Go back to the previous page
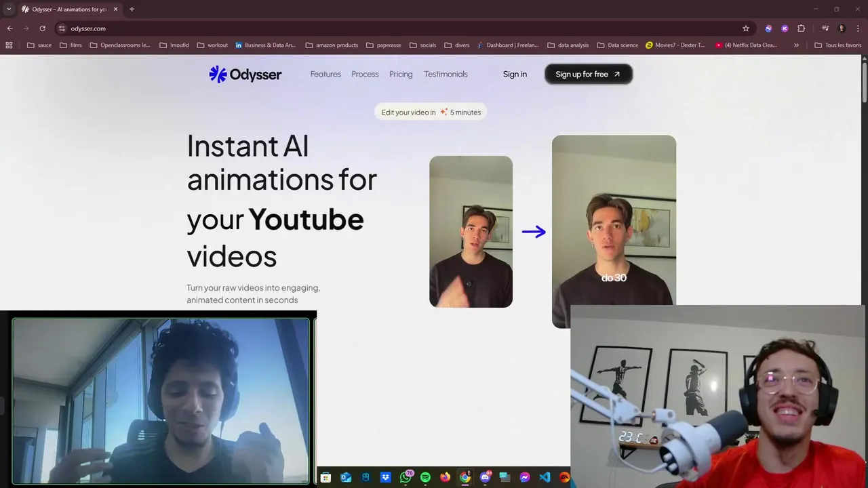 (9, 28)
